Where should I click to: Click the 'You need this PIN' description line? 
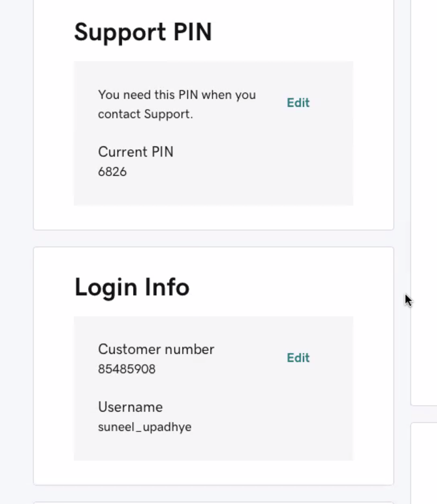pos(177,95)
